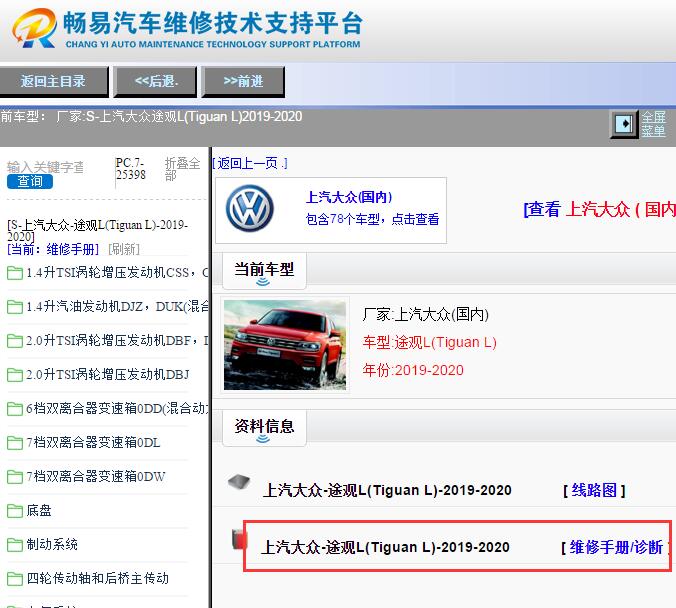Open folder icon for 2.0升TSI发动机DBF
The height and width of the screenshot is (608, 676).
pyautogui.click(x=15, y=341)
